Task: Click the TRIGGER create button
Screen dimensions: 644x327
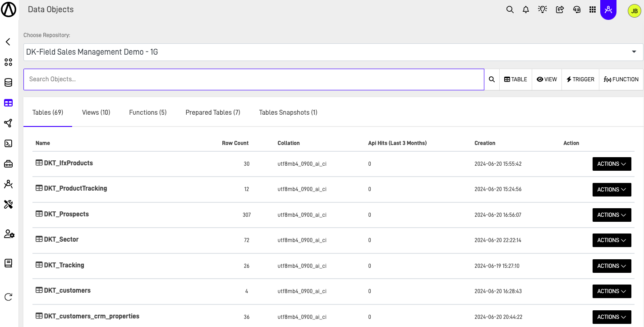Action: tap(580, 79)
